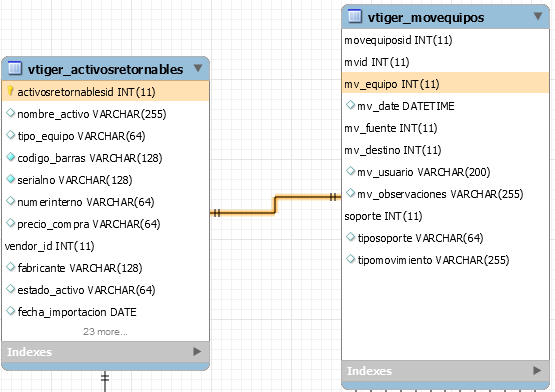The height and width of the screenshot is (392, 555).
Task: Select the highlighted mv_equipo INT(11) column
Action: [x=445, y=83]
